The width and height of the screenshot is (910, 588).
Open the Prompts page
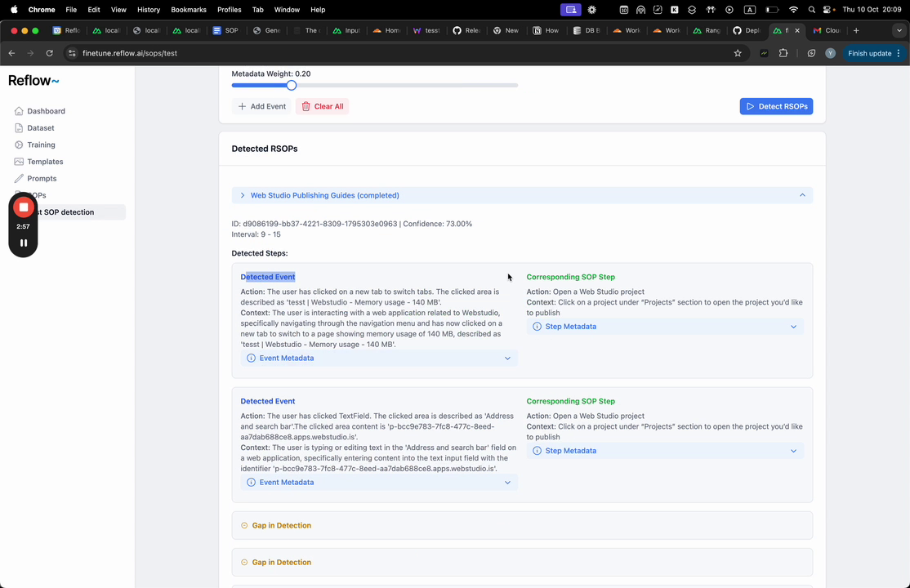tap(42, 178)
